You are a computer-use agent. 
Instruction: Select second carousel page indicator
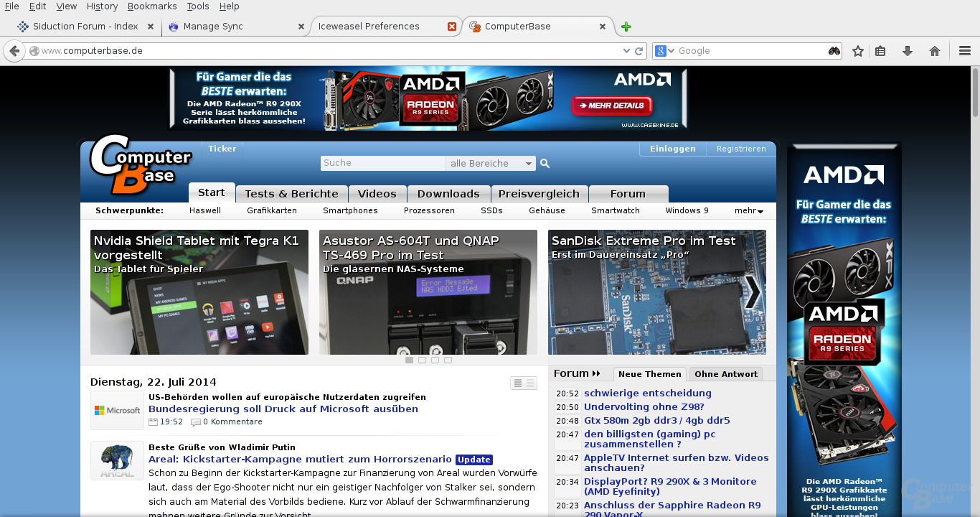point(422,360)
